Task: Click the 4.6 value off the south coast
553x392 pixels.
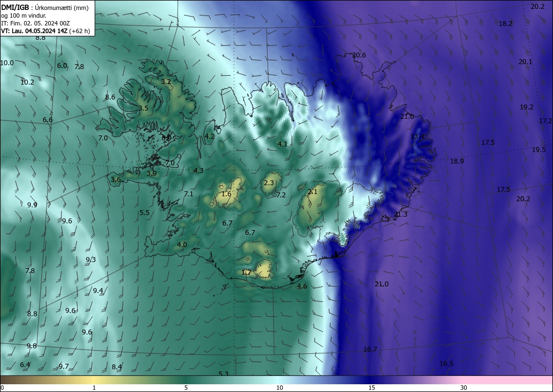Action: point(302,286)
